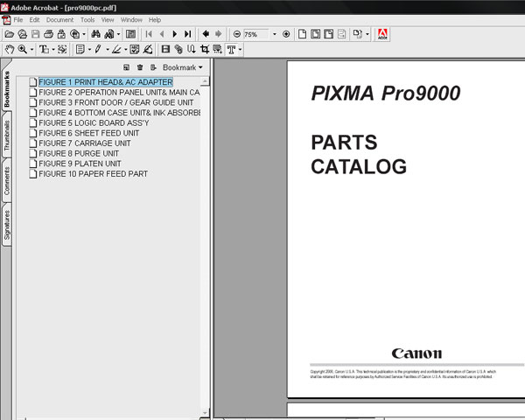Open the Note tool dropdown arrow
Image resolution: width=525 pixels, height=420 pixels.
tap(89, 50)
